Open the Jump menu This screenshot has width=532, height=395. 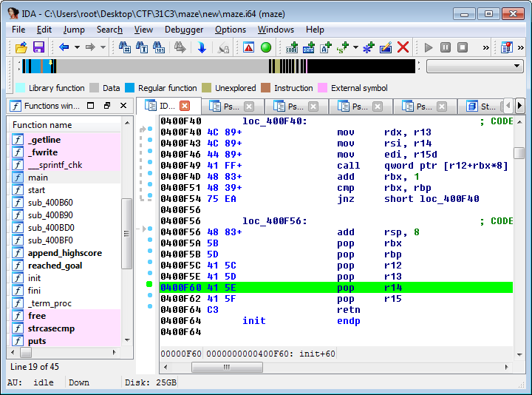(x=74, y=30)
